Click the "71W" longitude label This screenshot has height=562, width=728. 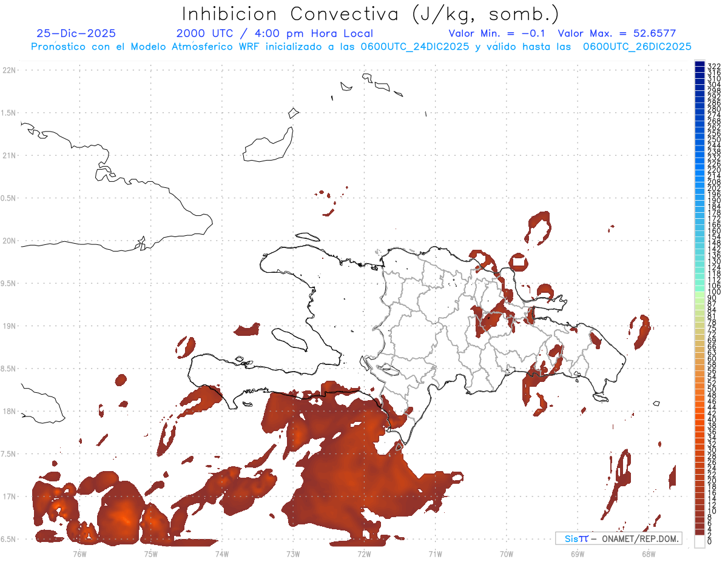435,554
